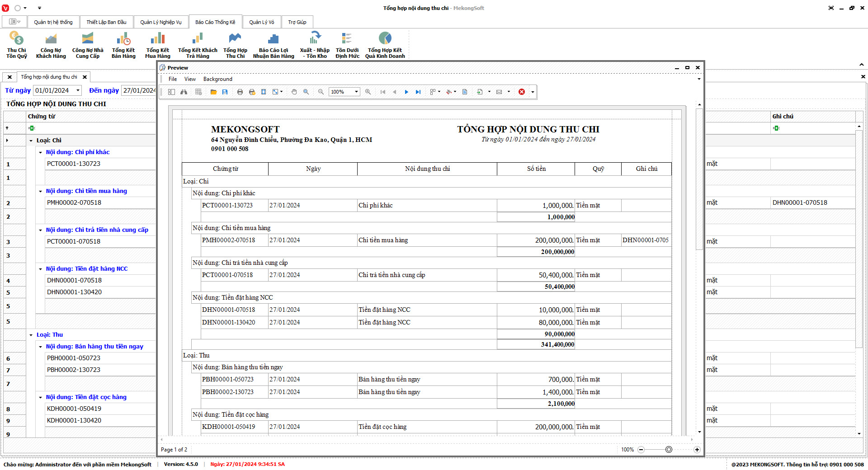Click the print icon in Preview toolbar
Viewport: 868px width, 470px height.
point(240,92)
